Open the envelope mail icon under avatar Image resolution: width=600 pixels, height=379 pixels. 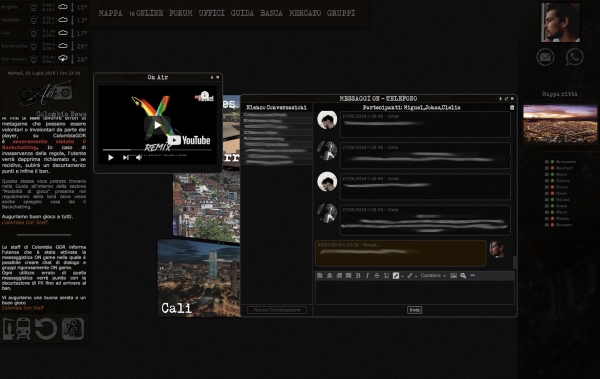[545, 57]
